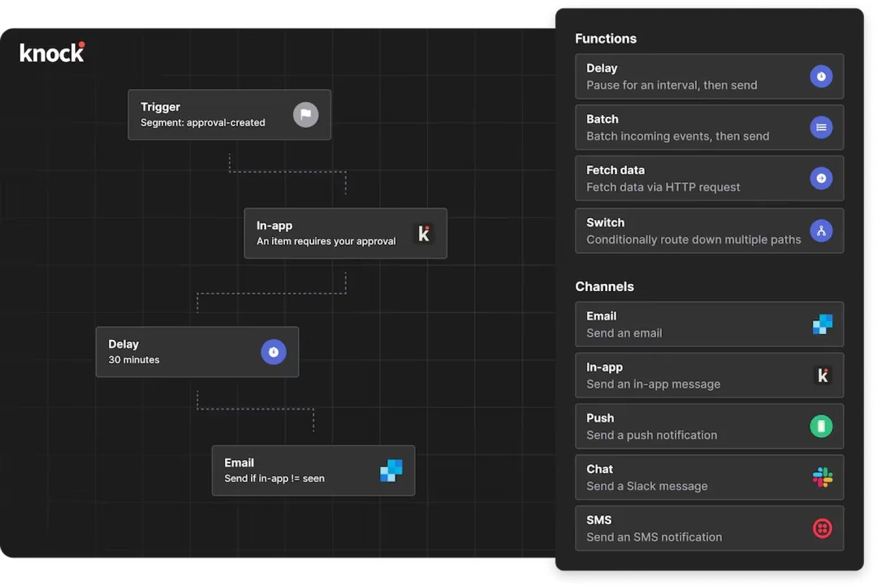Image resolution: width=877 pixels, height=588 pixels.
Task: Click the red SMS channel icon
Action: [822, 529]
